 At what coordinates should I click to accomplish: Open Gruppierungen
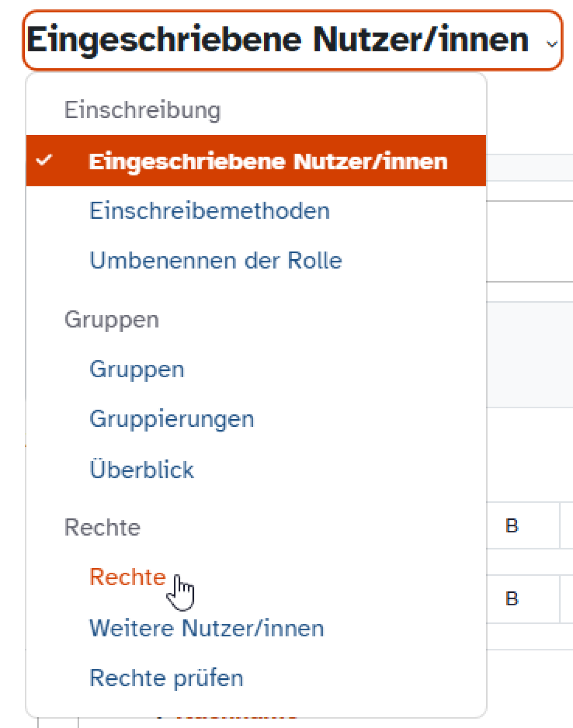click(x=172, y=420)
